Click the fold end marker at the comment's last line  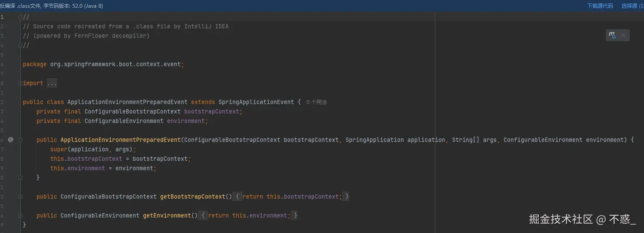(20, 45)
